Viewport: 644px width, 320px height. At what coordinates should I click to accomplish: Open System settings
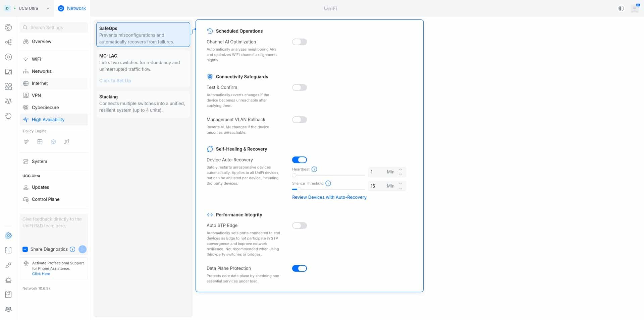54,162
